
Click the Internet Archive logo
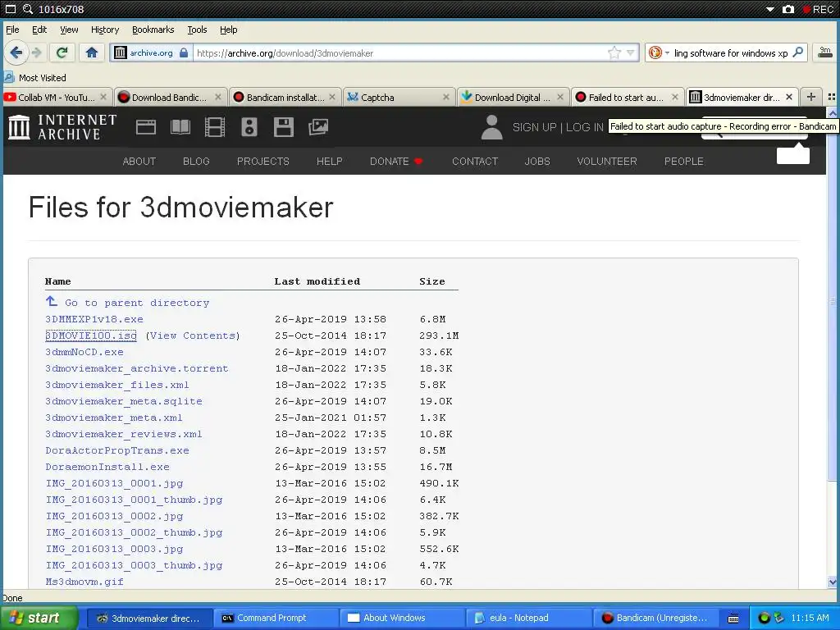coord(62,127)
